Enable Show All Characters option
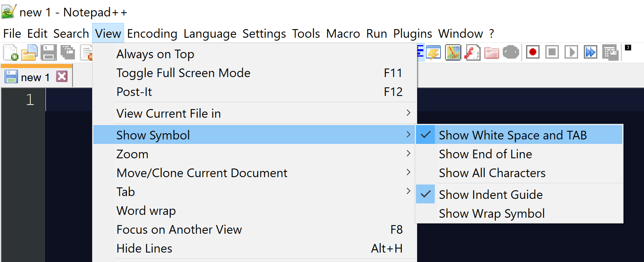 (492, 173)
